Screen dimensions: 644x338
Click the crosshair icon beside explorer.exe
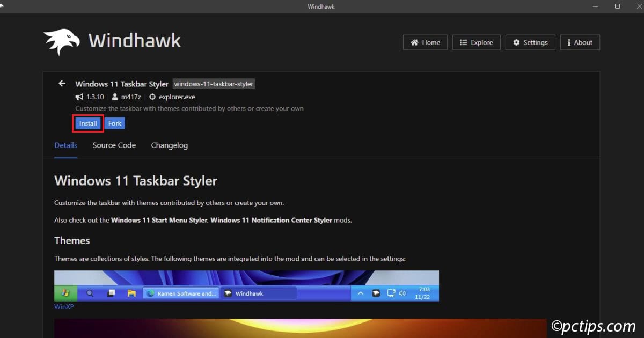coord(152,97)
